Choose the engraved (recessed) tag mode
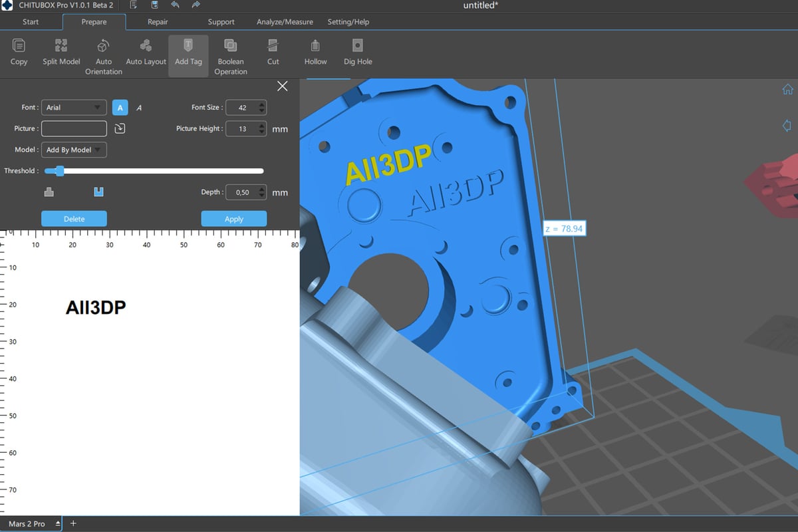798x532 pixels. click(x=99, y=192)
